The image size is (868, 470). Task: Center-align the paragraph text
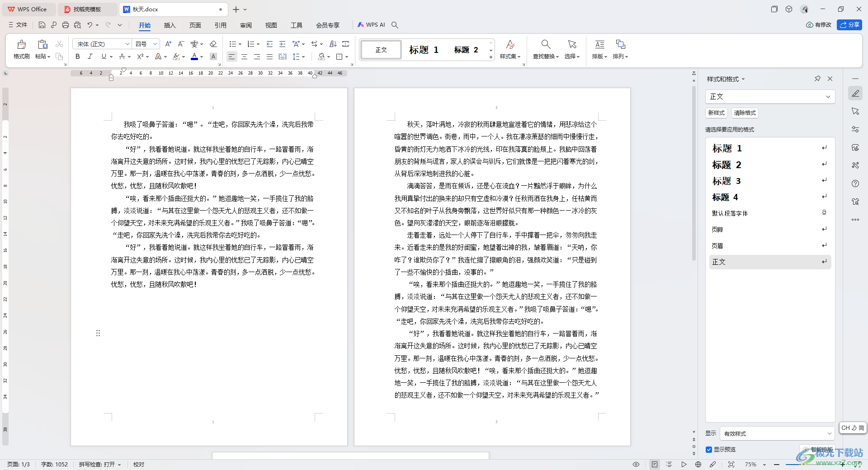point(244,56)
